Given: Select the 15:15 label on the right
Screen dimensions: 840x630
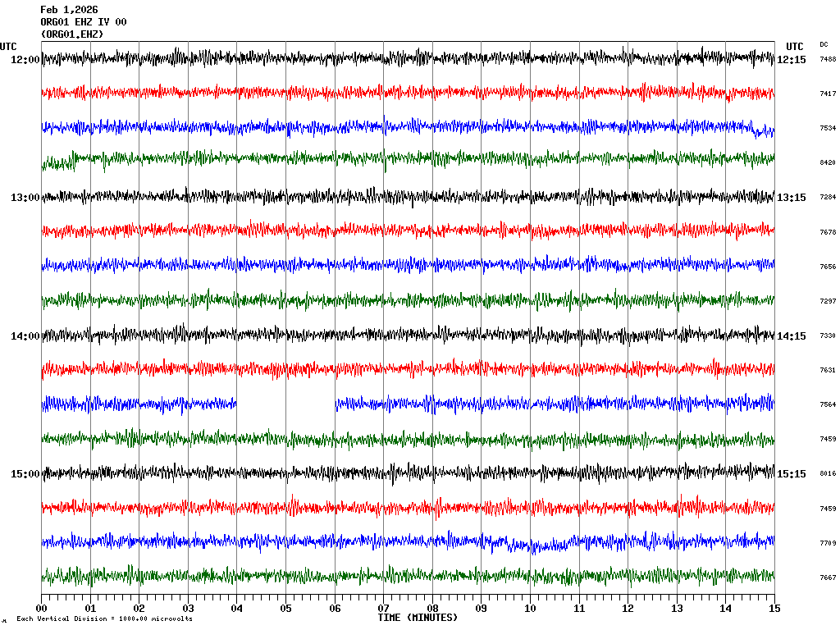Looking at the screenshot, I should (x=792, y=474).
